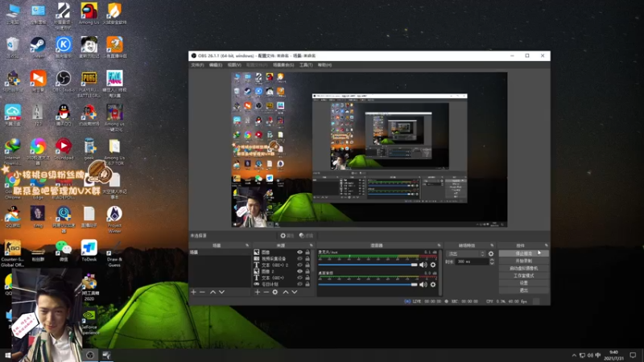Pop out the 混音器 dock panel
This screenshot has height=362, width=644.
pyautogui.click(x=439, y=245)
